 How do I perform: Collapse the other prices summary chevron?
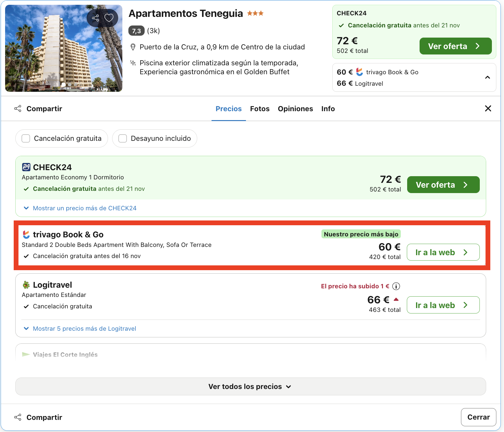pos(487,77)
